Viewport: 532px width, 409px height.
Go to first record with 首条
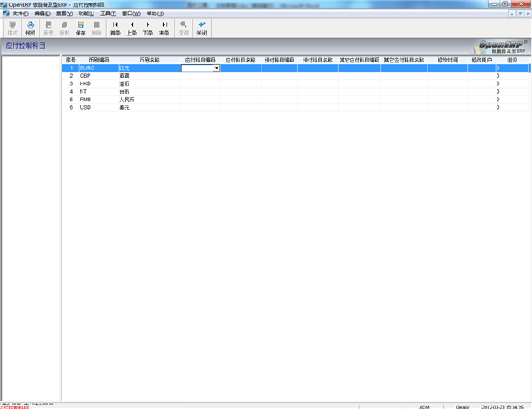pos(116,28)
